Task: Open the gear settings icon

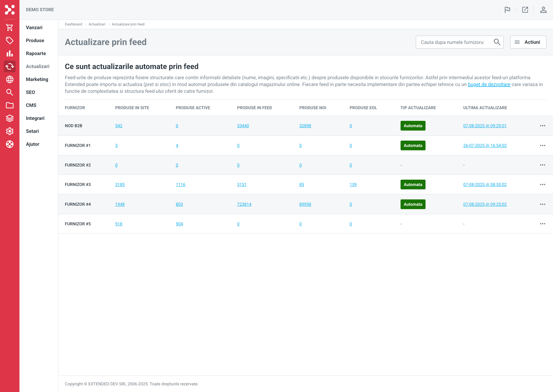Action: click(10, 131)
